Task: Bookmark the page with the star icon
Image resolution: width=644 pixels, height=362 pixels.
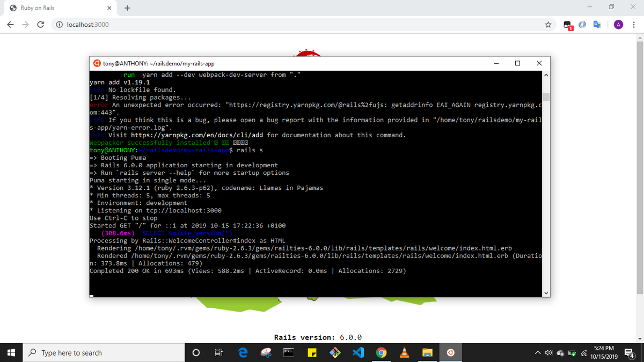Action: point(548,24)
